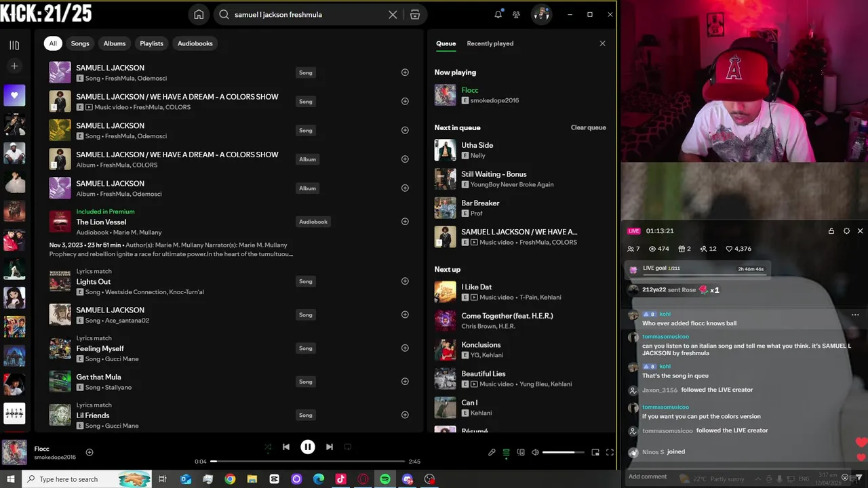The width and height of the screenshot is (868, 488).
Task: Skip to the previous track
Action: (286, 447)
